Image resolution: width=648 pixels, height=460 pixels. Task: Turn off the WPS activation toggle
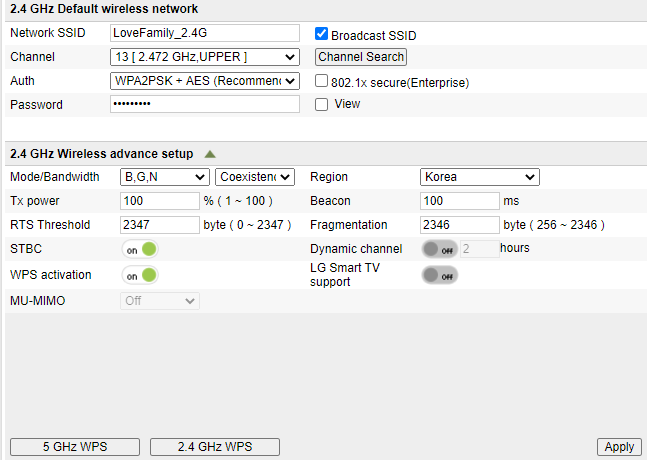coord(140,275)
